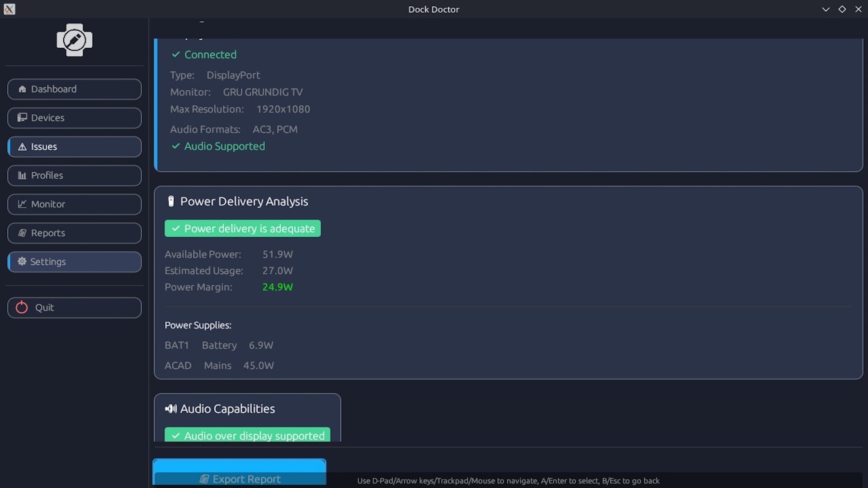
Task: Click the red Quit power icon
Action: 22,307
